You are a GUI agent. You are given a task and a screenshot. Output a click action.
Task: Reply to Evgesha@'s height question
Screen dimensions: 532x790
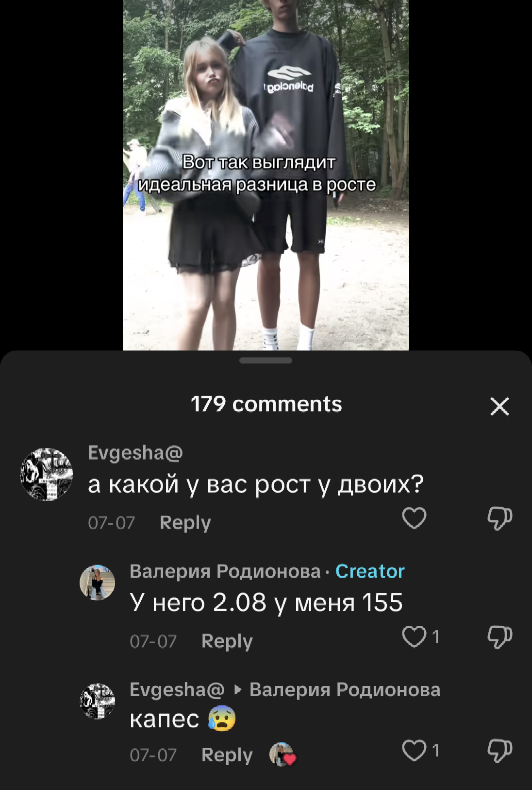pos(185,523)
